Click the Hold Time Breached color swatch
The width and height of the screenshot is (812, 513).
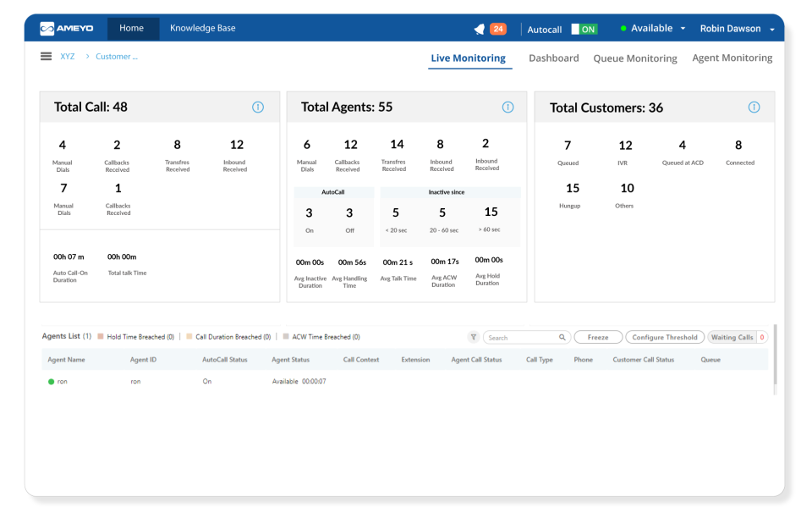click(101, 337)
